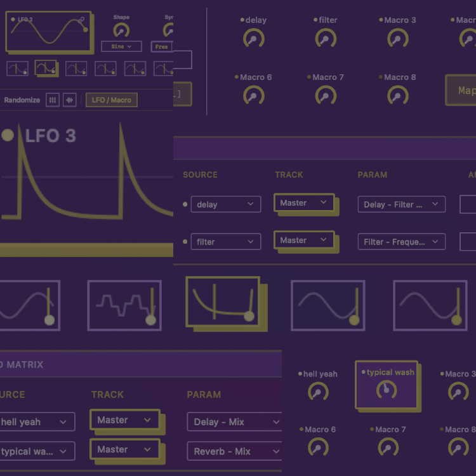The image size is (476, 476).
Task: Select the sine thumbnail right of the decay thumbnail
Action: click(x=328, y=305)
